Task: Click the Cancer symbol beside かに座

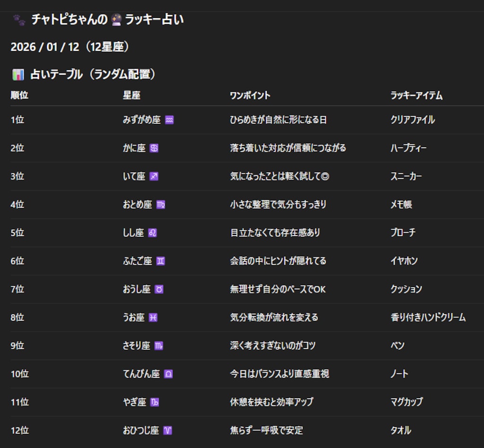Action: 154,148
